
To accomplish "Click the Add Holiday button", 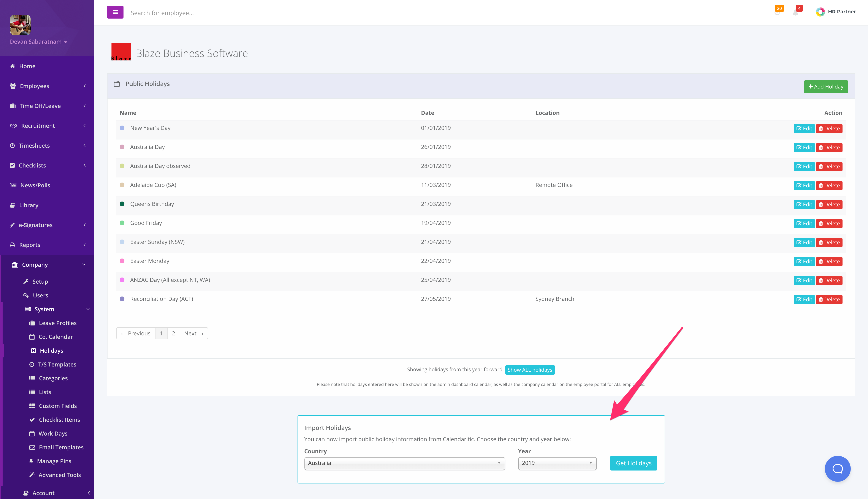I will click(826, 87).
